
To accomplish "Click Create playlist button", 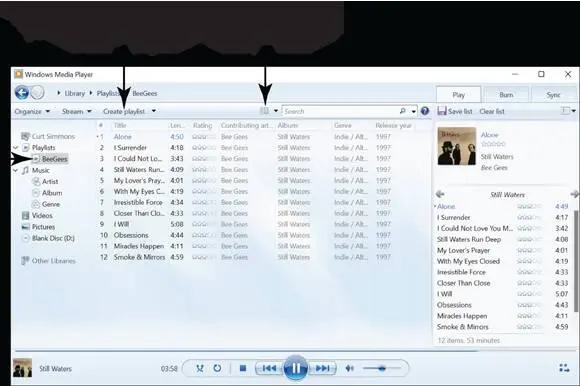I will (124, 111).
